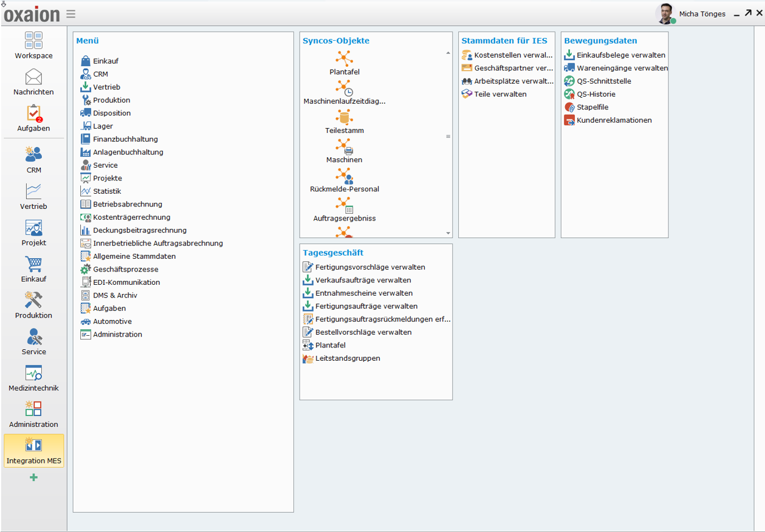Add new workspace with green plus

(33, 477)
